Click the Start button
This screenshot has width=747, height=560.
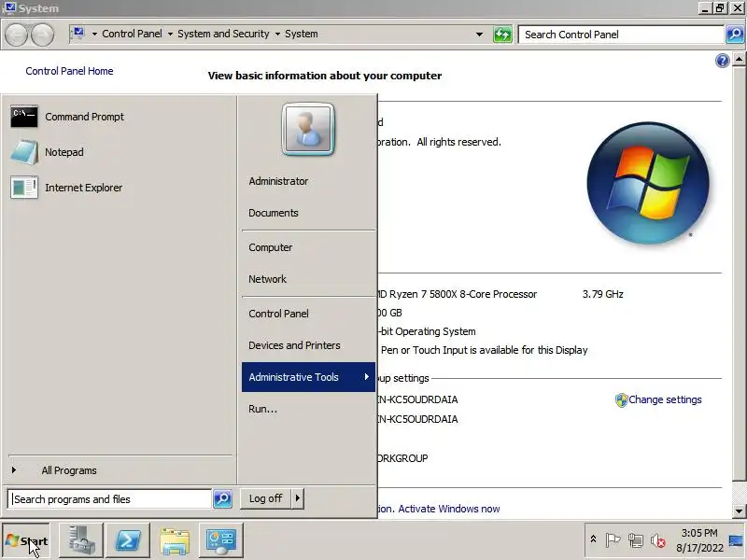[x=26, y=540]
